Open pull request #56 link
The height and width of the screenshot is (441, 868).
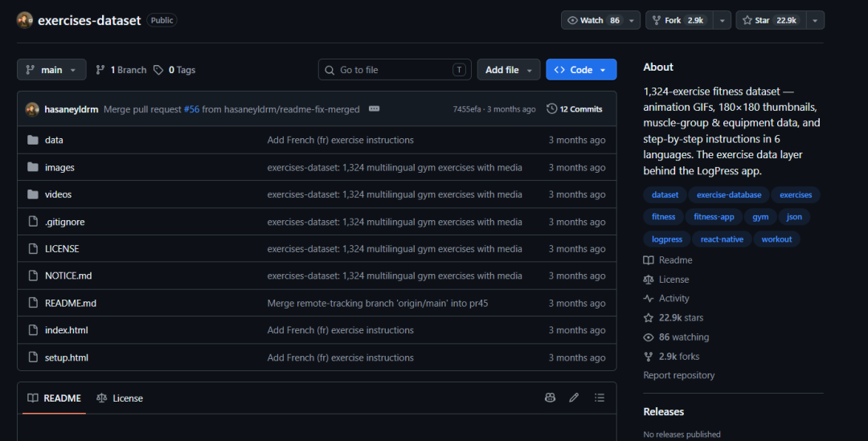coord(191,109)
